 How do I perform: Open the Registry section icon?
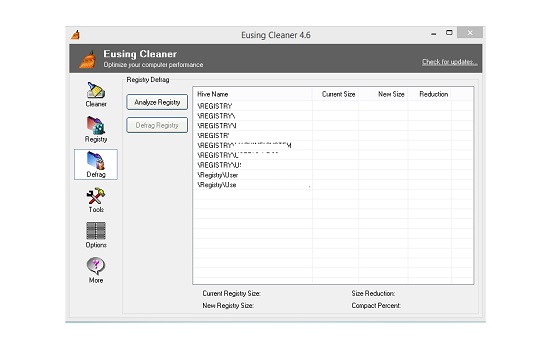[x=96, y=129]
